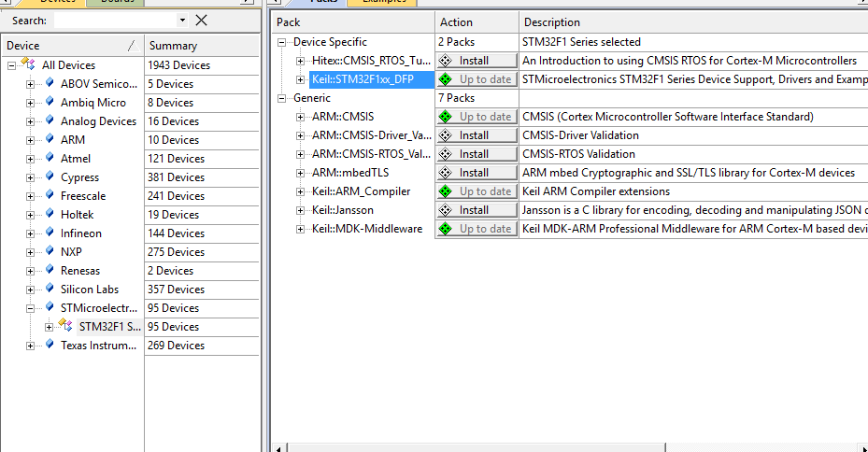This screenshot has height=452, width=868.
Task: Install the ARM::mbedTLS pack
Action: [477, 173]
